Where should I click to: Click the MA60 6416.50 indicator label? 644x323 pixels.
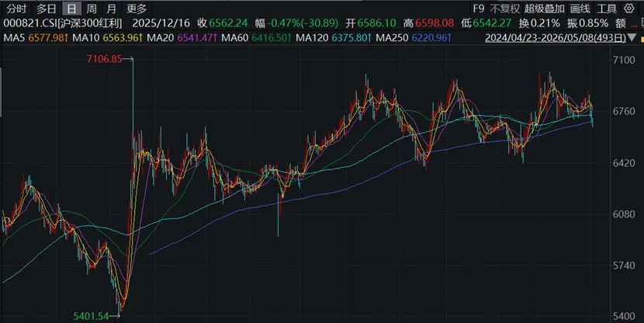[x=256, y=38]
